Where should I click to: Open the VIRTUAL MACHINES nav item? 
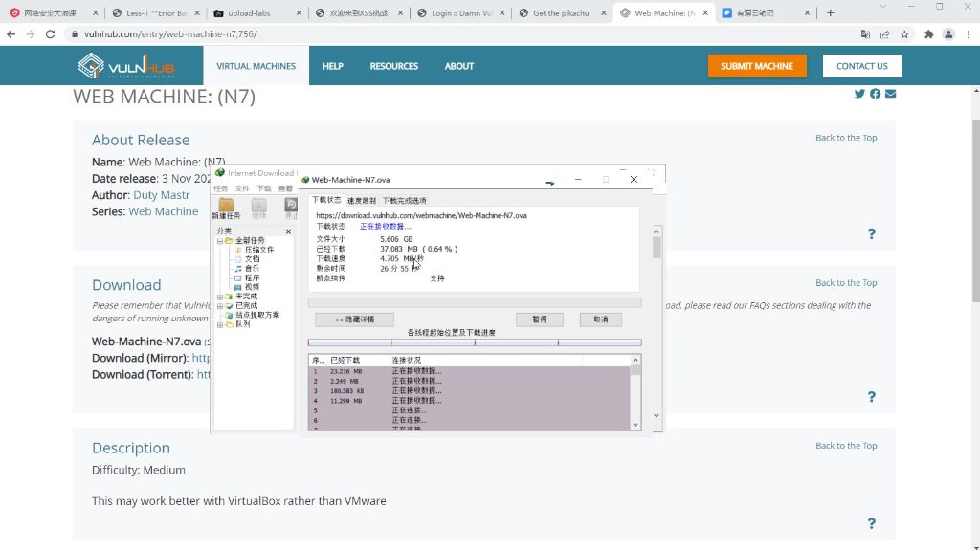click(256, 66)
